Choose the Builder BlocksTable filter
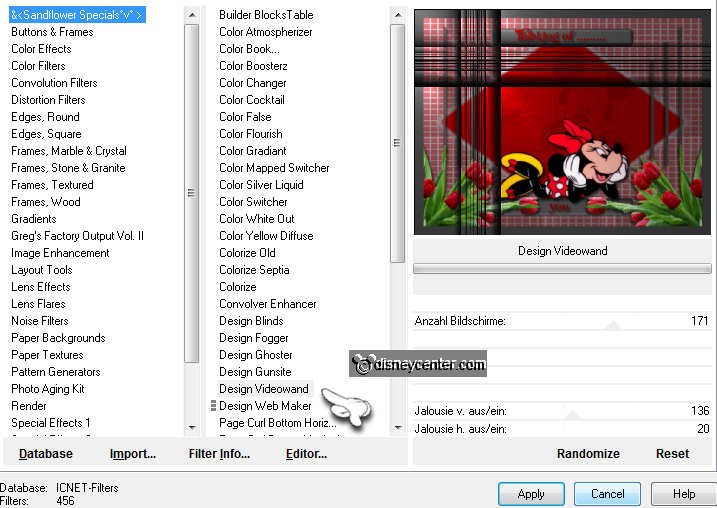 coord(266,15)
